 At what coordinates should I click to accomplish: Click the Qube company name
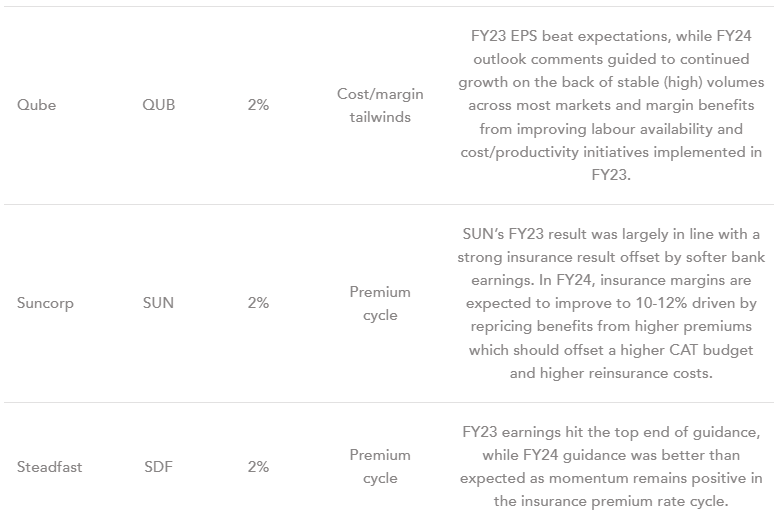point(37,105)
